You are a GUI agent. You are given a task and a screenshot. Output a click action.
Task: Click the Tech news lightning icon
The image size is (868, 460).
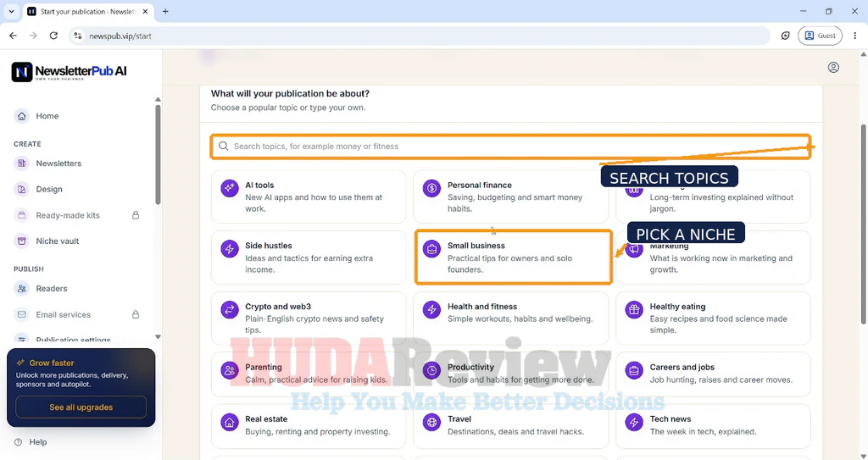(x=634, y=423)
